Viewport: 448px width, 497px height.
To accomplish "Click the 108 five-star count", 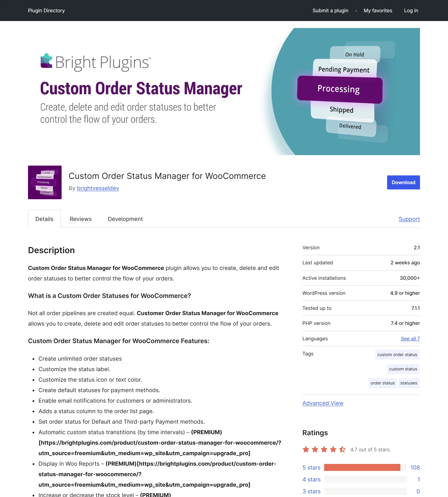I will pyautogui.click(x=415, y=467).
